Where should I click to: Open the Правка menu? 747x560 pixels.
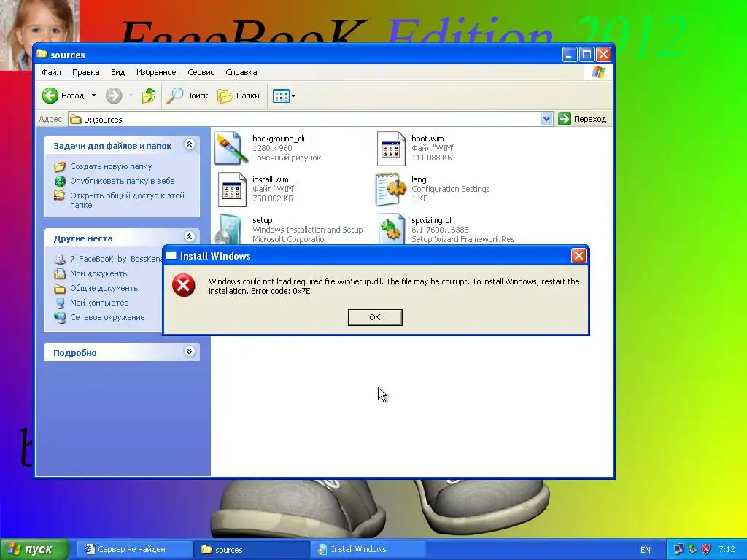click(86, 72)
